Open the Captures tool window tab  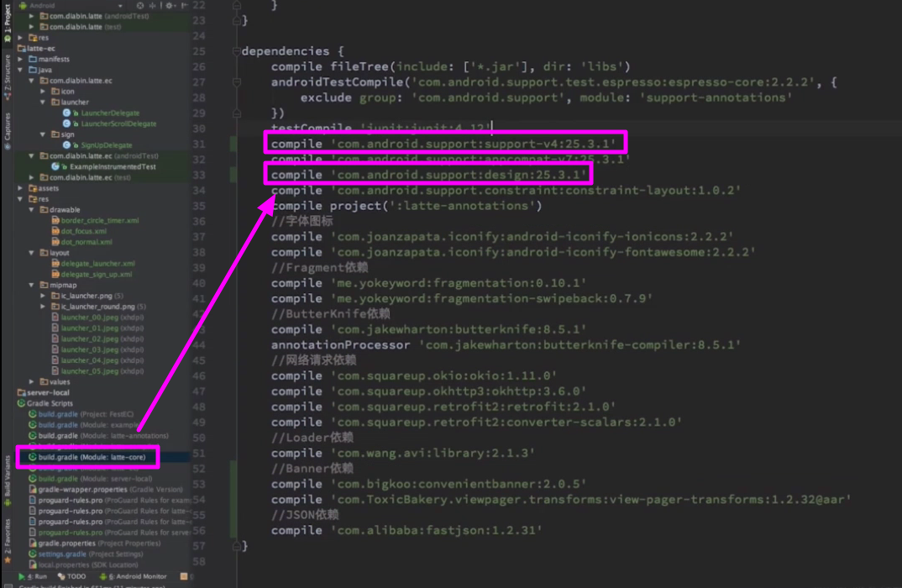coord(7,131)
